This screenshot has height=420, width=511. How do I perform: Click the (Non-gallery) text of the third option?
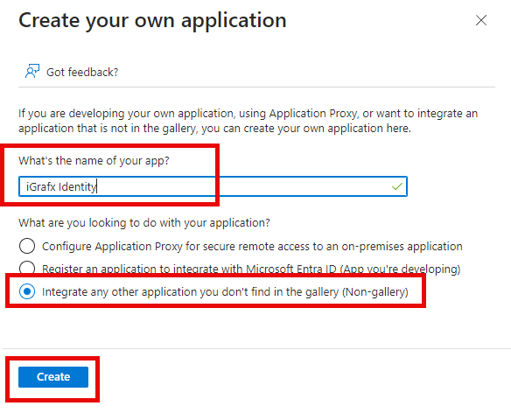click(374, 292)
